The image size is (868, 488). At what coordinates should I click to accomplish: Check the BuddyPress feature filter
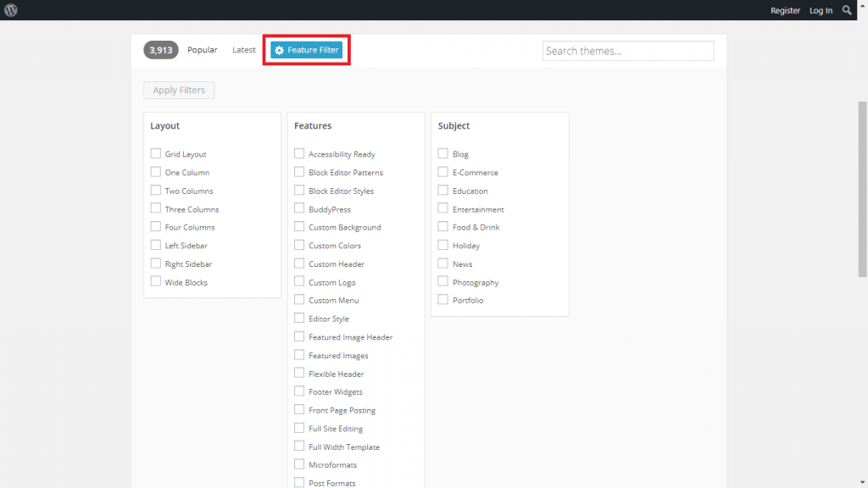299,208
